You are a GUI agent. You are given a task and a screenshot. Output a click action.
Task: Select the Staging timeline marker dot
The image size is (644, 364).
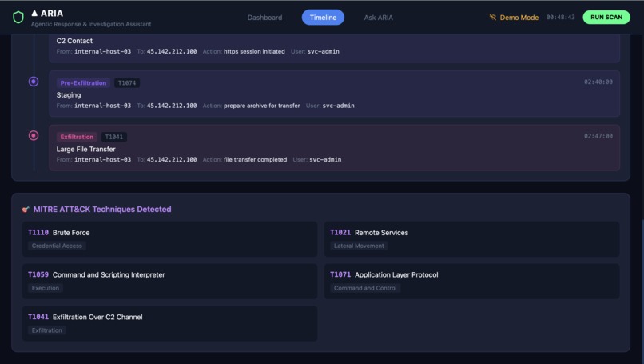pyautogui.click(x=34, y=82)
